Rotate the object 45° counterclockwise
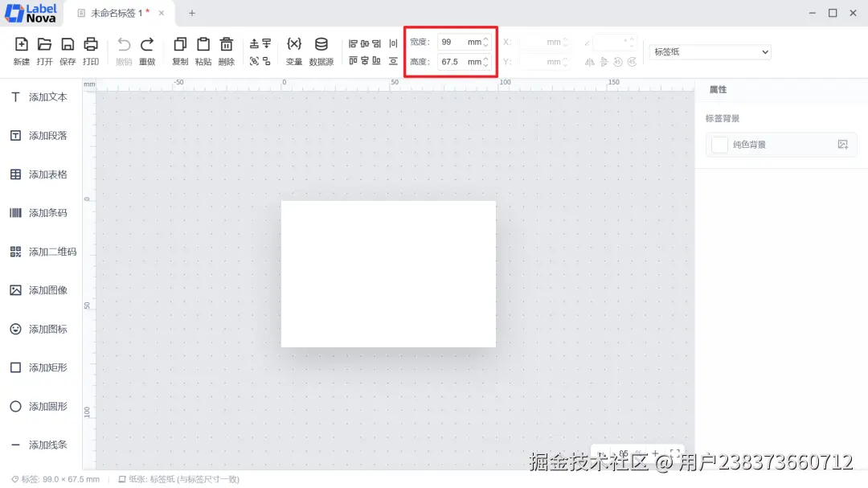 pos(618,62)
